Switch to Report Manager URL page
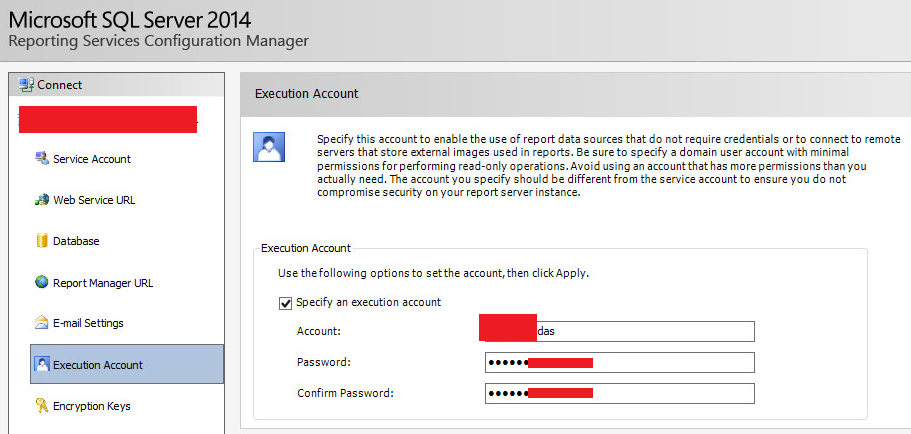Image resolution: width=911 pixels, height=434 pixels. tap(103, 284)
